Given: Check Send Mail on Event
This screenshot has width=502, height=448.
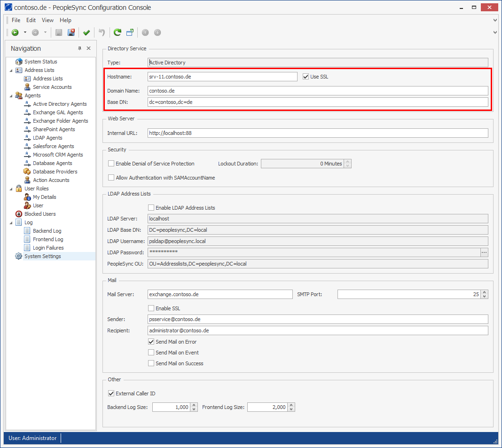Looking at the screenshot, I should click(151, 353).
